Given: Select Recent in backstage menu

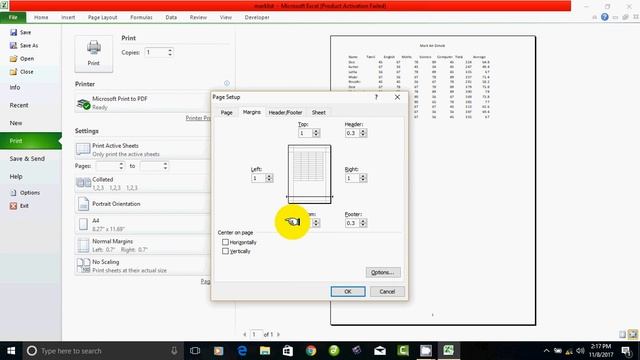Looking at the screenshot, I should pyautogui.click(x=19, y=105).
